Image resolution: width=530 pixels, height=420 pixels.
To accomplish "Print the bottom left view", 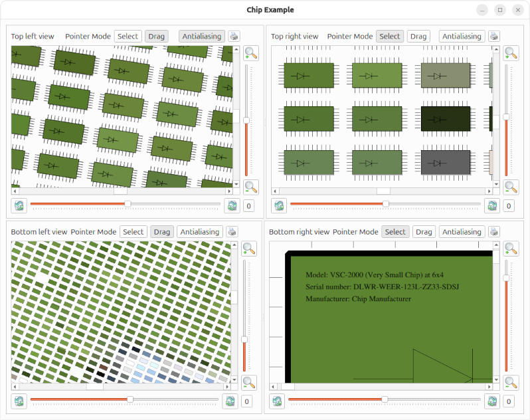I will [x=232, y=232].
